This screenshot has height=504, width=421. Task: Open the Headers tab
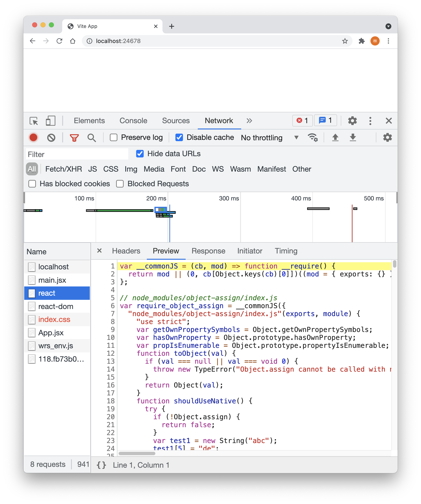pos(126,251)
